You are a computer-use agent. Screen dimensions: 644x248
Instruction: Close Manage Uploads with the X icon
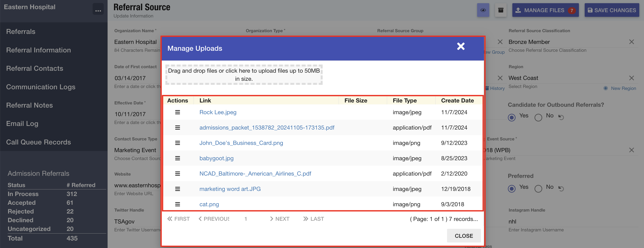click(x=460, y=46)
